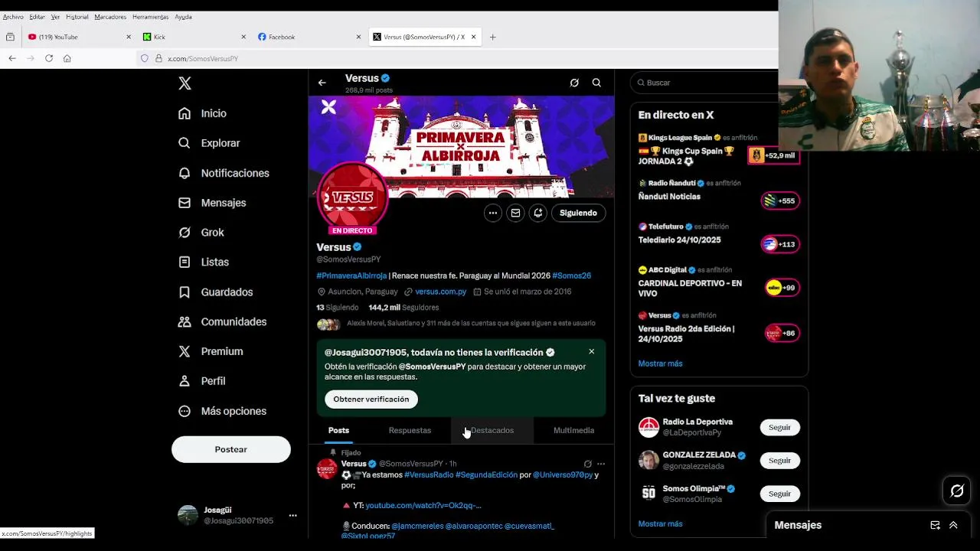Click the Grok icon in profile header

[x=574, y=83]
